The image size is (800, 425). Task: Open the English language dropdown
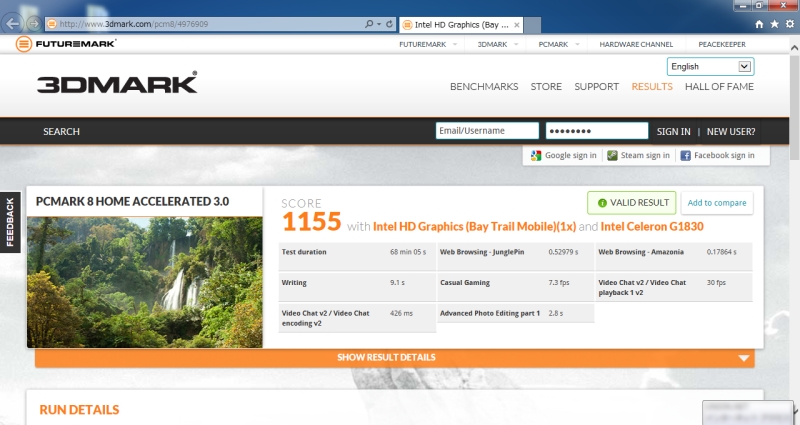710,67
